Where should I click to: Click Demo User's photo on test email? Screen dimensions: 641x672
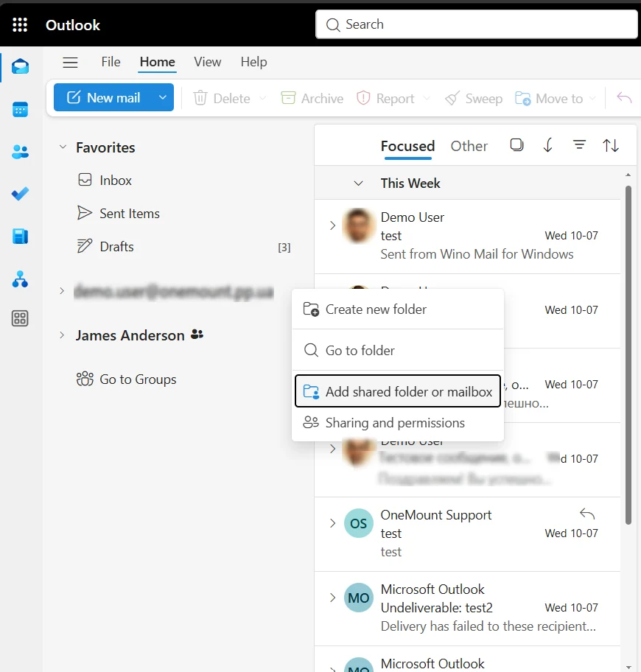point(359,225)
